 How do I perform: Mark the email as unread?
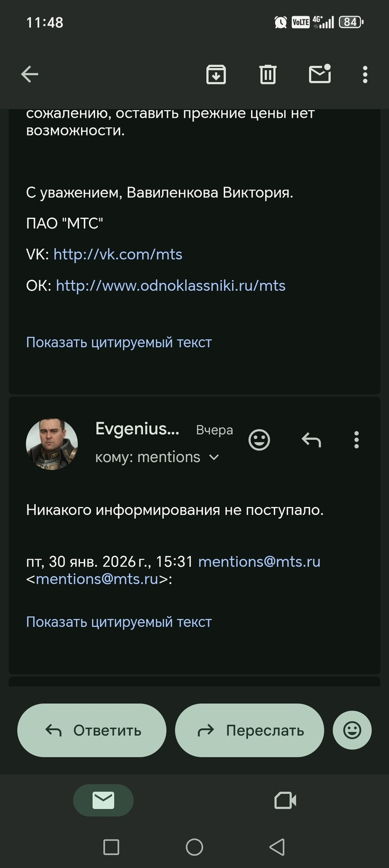(x=320, y=74)
